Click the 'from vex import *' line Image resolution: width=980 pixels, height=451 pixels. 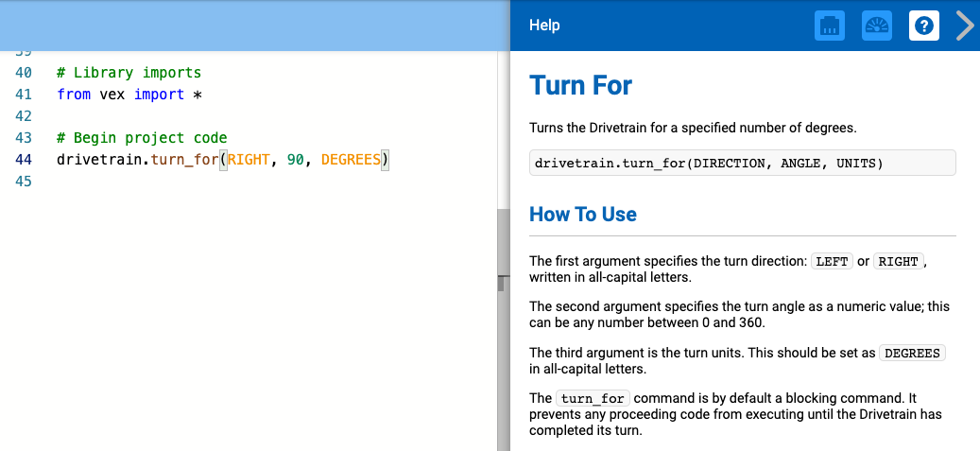[x=129, y=95]
